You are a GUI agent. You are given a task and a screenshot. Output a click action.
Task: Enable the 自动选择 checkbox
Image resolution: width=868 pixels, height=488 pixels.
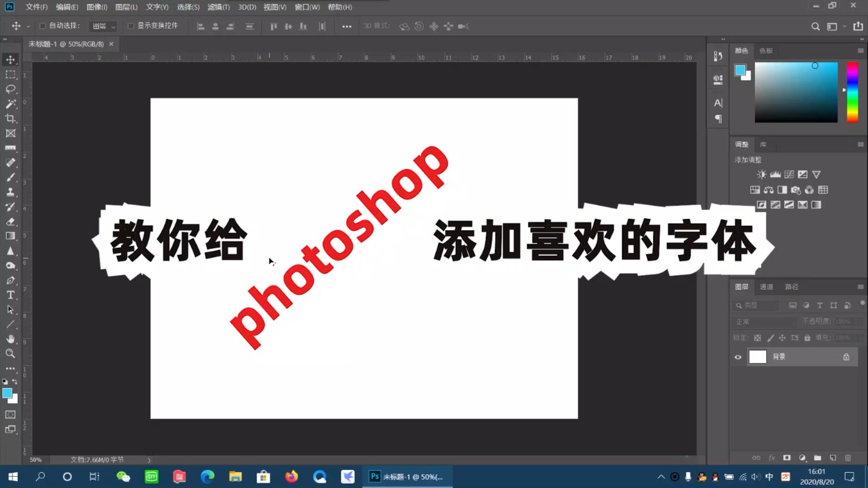pyautogui.click(x=43, y=26)
